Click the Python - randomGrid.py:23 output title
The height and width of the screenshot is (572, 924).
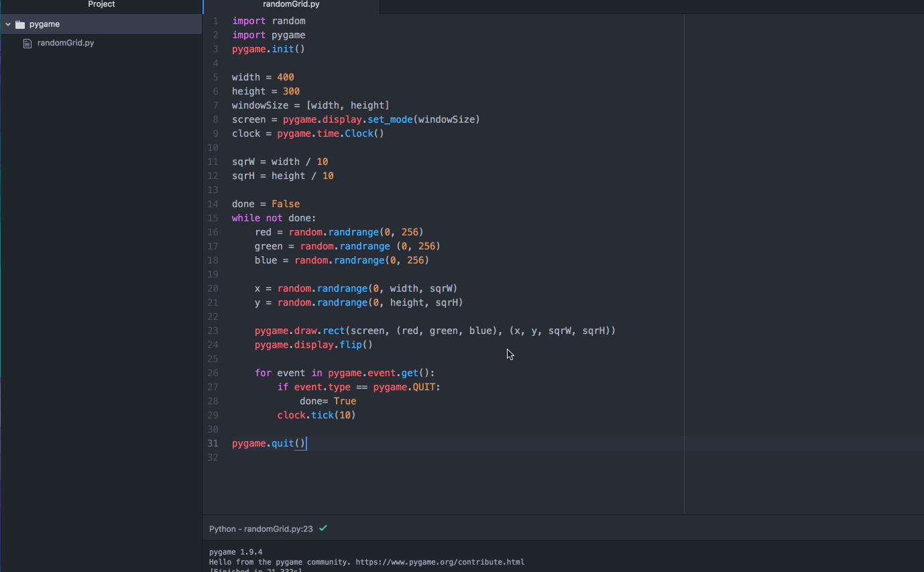[x=261, y=529]
